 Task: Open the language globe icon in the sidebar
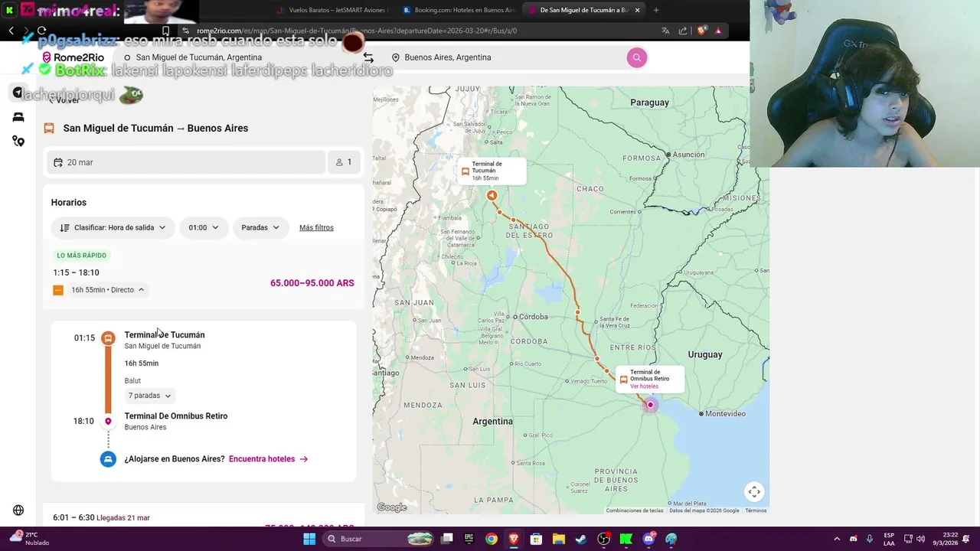pyautogui.click(x=18, y=510)
